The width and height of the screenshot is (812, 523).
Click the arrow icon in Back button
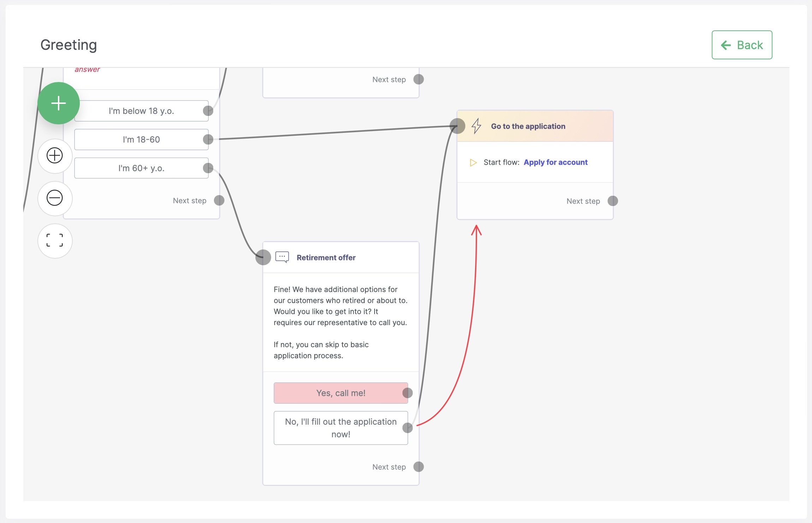pyautogui.click(x=726, y=45)
